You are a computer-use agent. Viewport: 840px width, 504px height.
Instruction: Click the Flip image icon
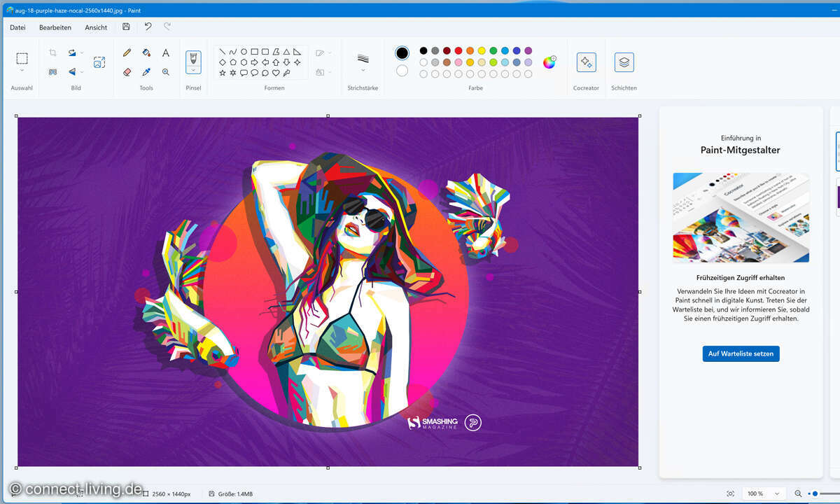(x=71, y=71)
